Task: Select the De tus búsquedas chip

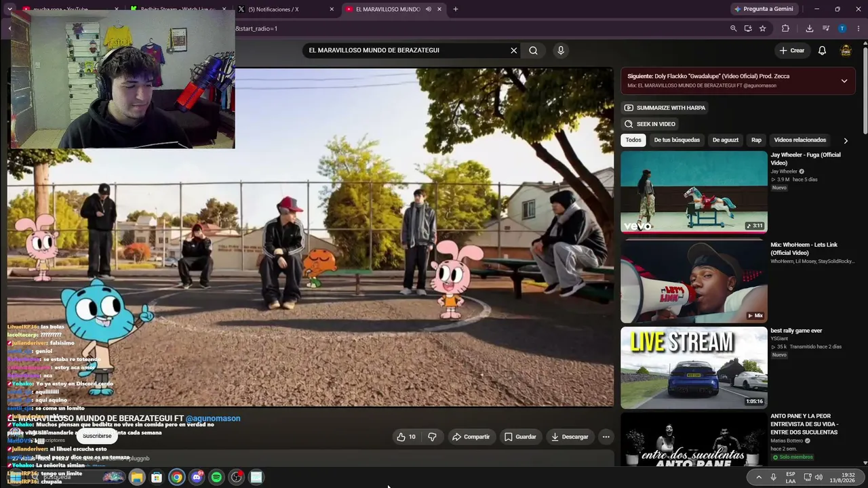Action: point(677,140)
